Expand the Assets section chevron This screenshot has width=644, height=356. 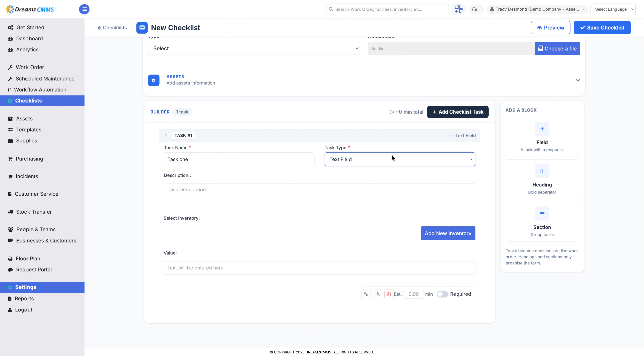click(x=578, y=80)
